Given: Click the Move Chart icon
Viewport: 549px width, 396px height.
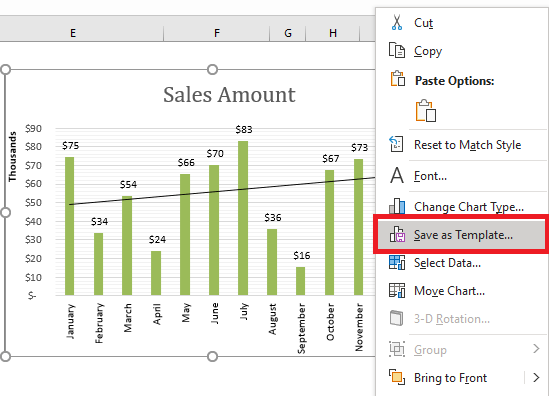Looking at the screenshot, I should tap(397, 290).
